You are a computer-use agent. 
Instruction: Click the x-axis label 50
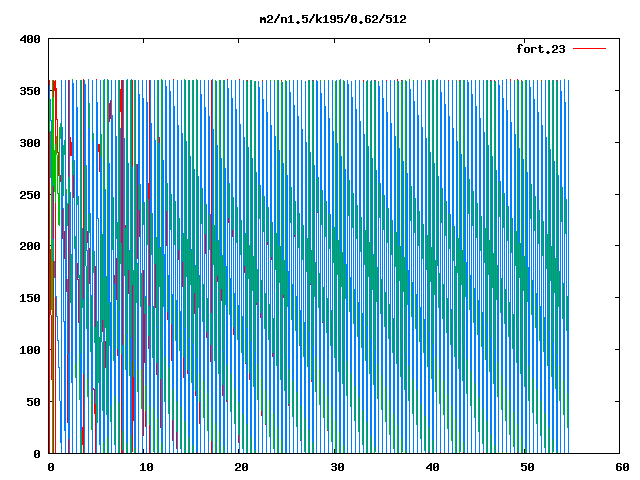[x=527, y=467]
